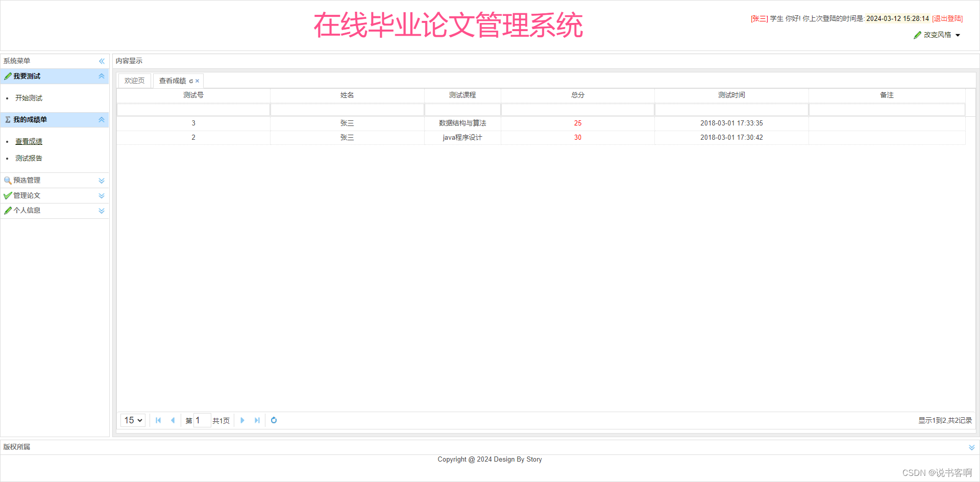
Task: Click the checkmark icon of 管理论文
Action: [8, 195]
